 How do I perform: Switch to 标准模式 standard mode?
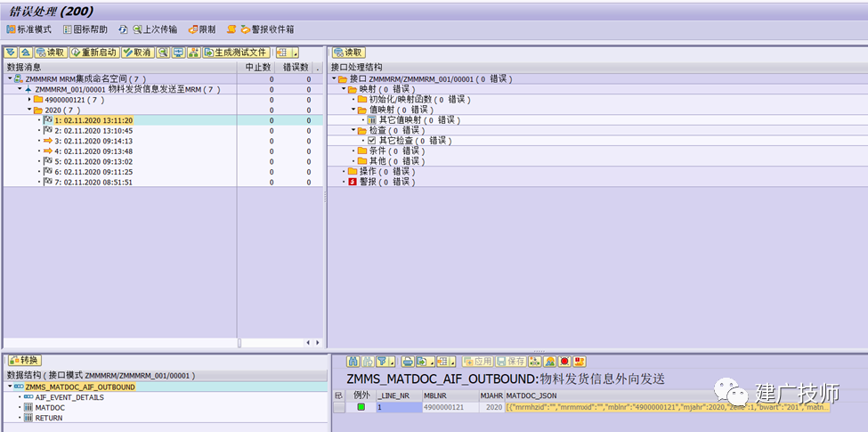point(28,29)
